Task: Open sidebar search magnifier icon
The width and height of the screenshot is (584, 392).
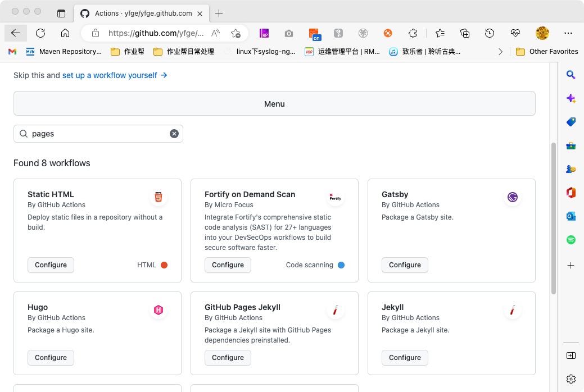Action: (x=571, y=75)
